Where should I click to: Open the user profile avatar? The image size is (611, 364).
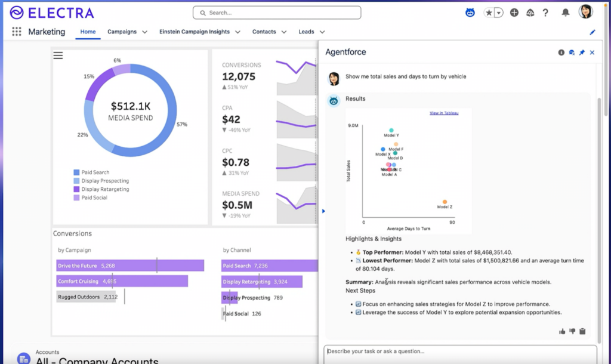pyautogui.click(x=585, y=12)
